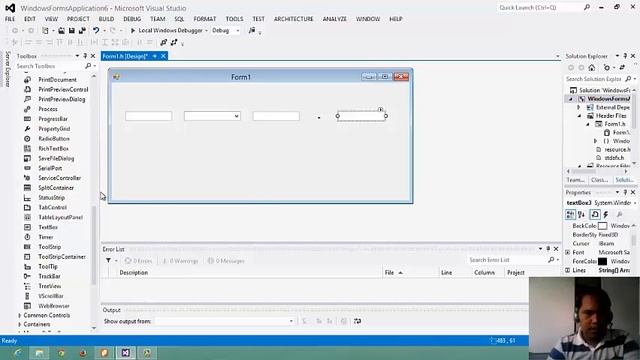Select resource.h in Solution Explorer
Image resolution: width=640 pixels, height=360 pixels.
coord(617,150)
